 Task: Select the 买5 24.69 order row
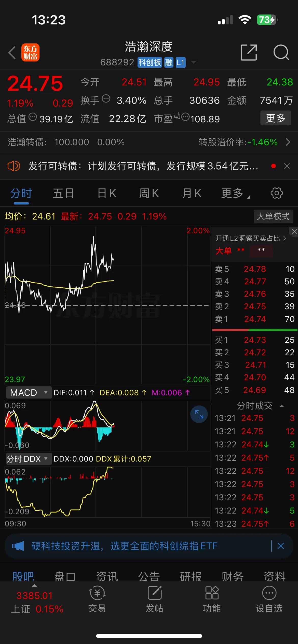[x=255, y=390]
